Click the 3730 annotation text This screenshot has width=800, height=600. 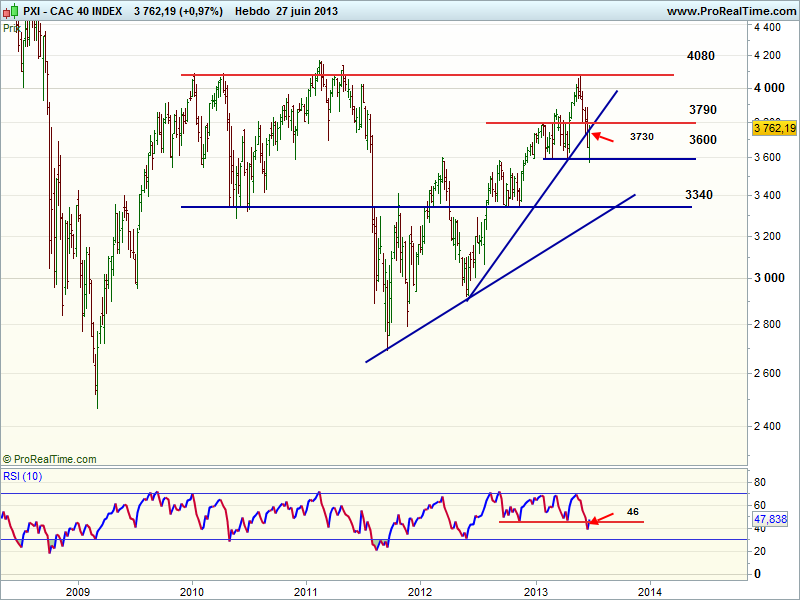(643, 136)
